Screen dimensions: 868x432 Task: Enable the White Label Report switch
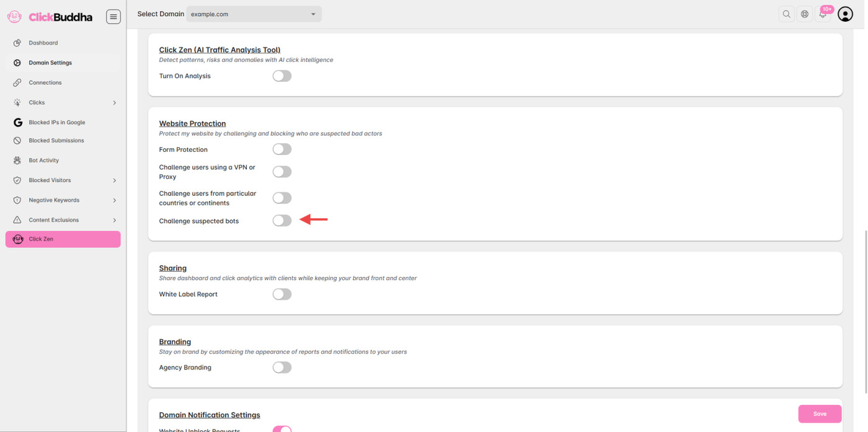[x=282, y=294]
